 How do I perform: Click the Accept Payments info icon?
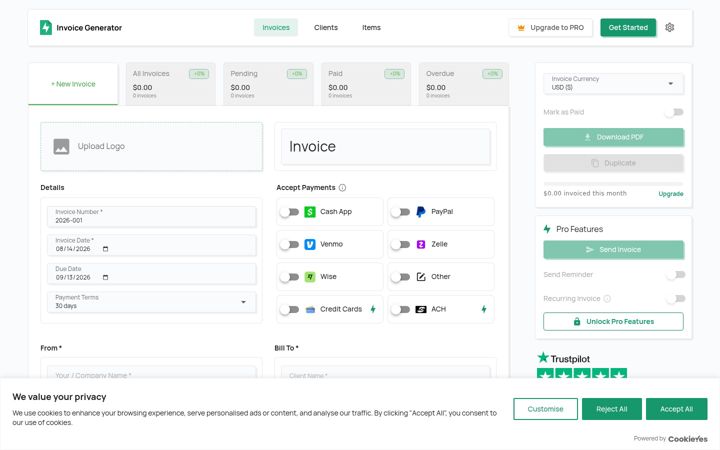343,187
